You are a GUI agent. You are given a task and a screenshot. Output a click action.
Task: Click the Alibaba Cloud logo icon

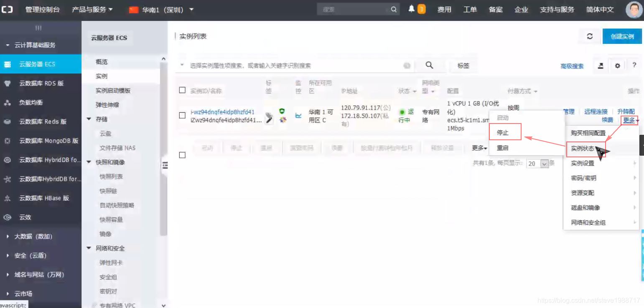[7, 10]
